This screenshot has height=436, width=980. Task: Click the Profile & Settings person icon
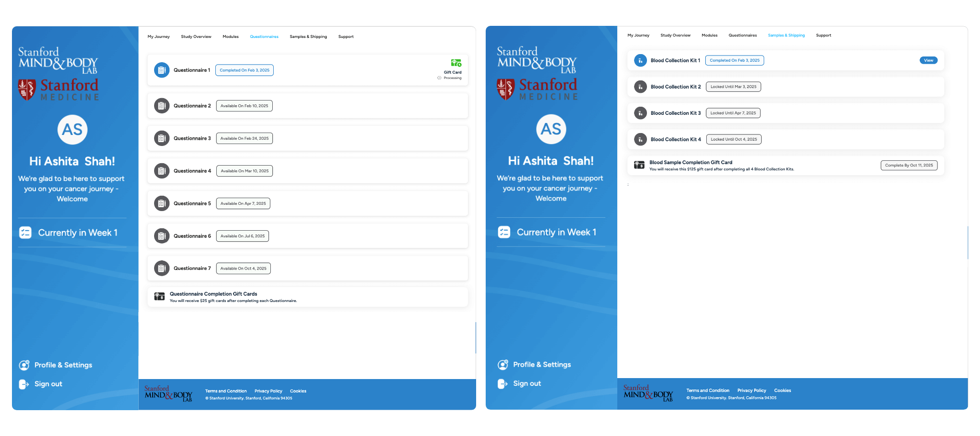click(23, 365)
